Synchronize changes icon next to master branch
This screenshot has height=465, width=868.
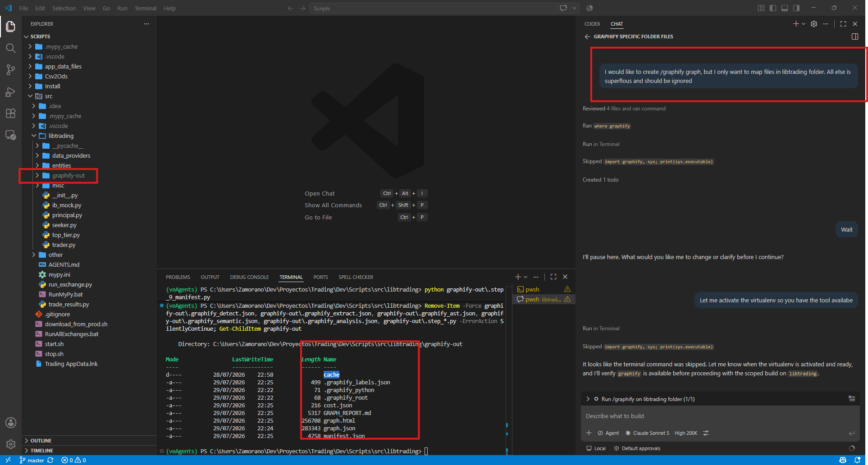click(x=50, y=460)
